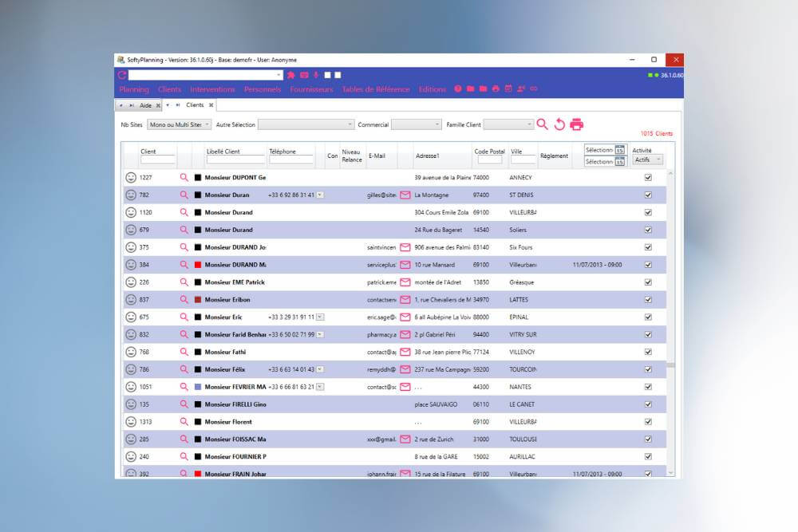This screenshot has width=798, height=532.
Task: Open the calendar picker next to the first Sélectionner field
Action: pos(620,150)
